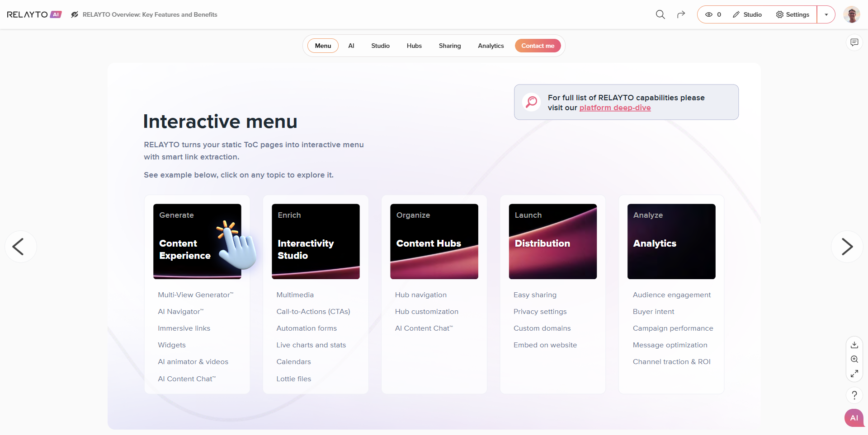Screen dimensions: 868x435
Task: Click Live charts and stats
Action: pyautogui.click(x=311, y=345)
